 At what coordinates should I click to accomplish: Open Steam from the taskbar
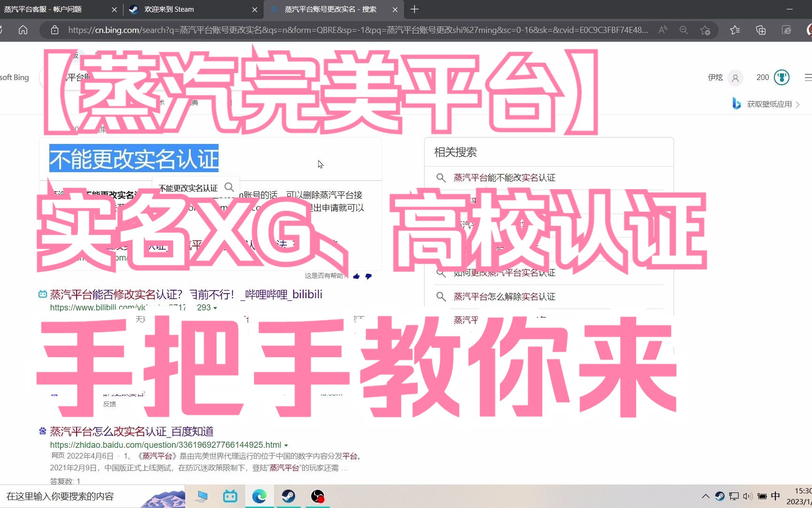(x=289, y=496)
